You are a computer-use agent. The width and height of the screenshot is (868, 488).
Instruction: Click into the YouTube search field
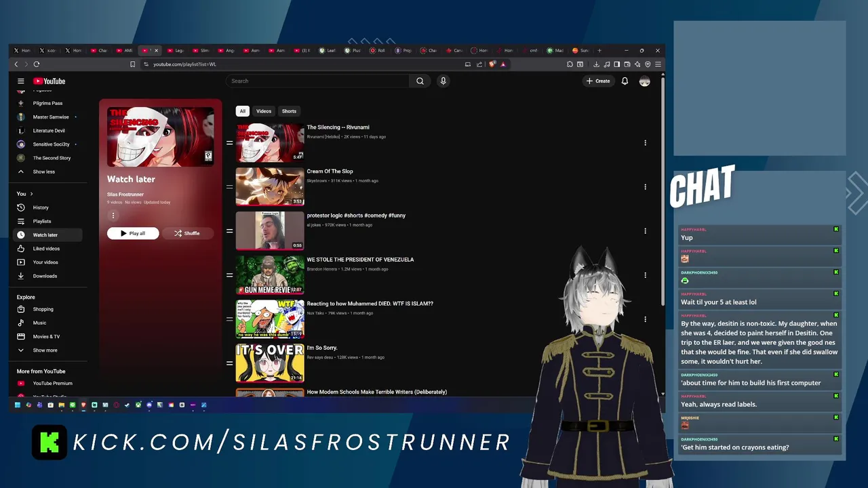click(x=317, y=81)
